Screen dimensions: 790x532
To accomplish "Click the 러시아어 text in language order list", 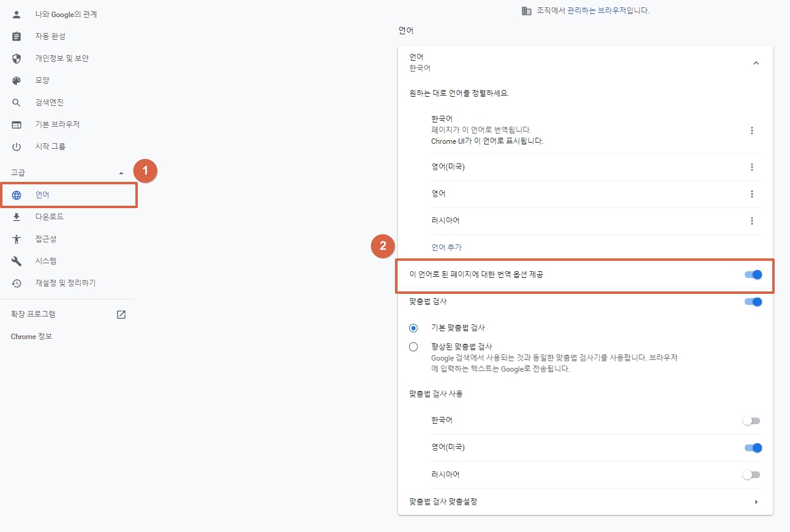I will 445,221.
